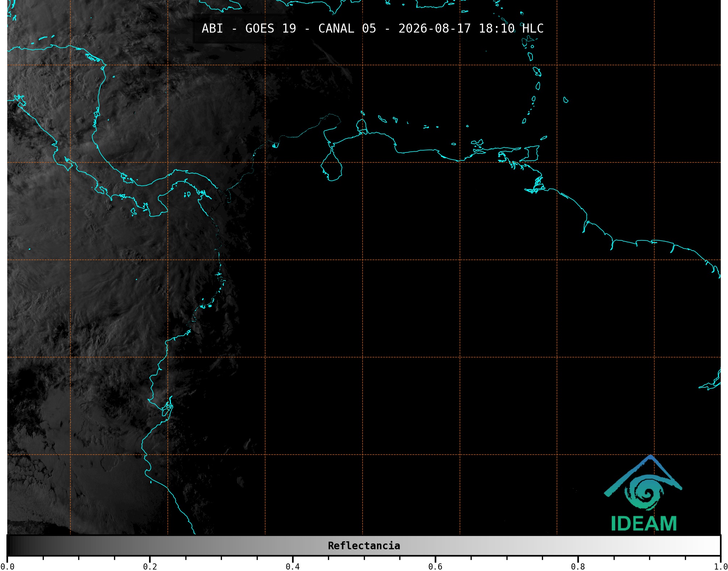The image size is (728, 571).
Task: Click the 0.0 colorbar tick label
Action: [7, 566]
